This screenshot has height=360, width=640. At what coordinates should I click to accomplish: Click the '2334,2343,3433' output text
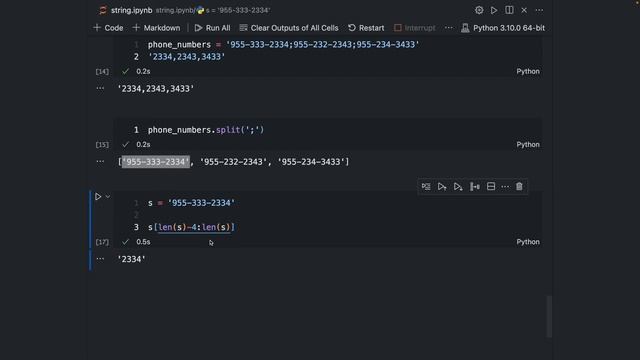tap(156, 89)
